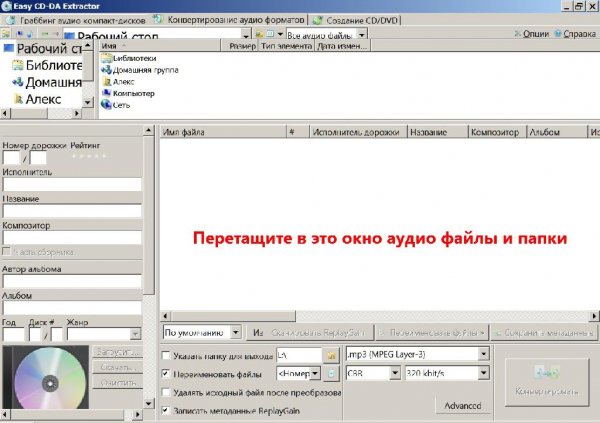The height and width of the screenshot is (423, 600).
Task: Click the edit naming pattern icon
Action: pos(331,373)
